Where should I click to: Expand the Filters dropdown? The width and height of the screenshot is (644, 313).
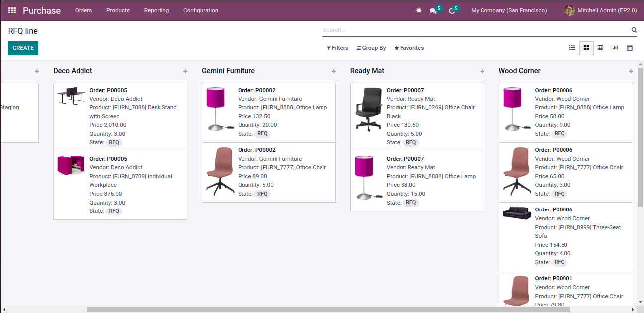337,48
